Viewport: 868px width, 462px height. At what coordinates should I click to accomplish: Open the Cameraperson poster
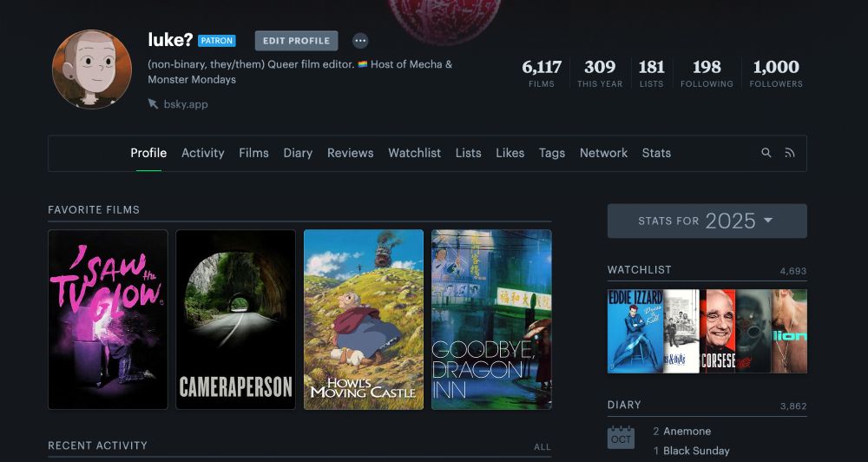tap(236, 320)
